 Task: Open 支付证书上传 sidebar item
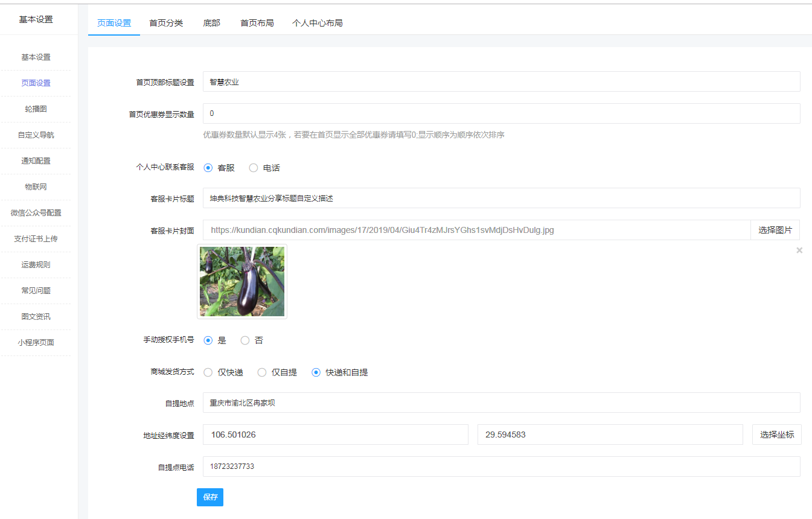click(x=36, y=239)
